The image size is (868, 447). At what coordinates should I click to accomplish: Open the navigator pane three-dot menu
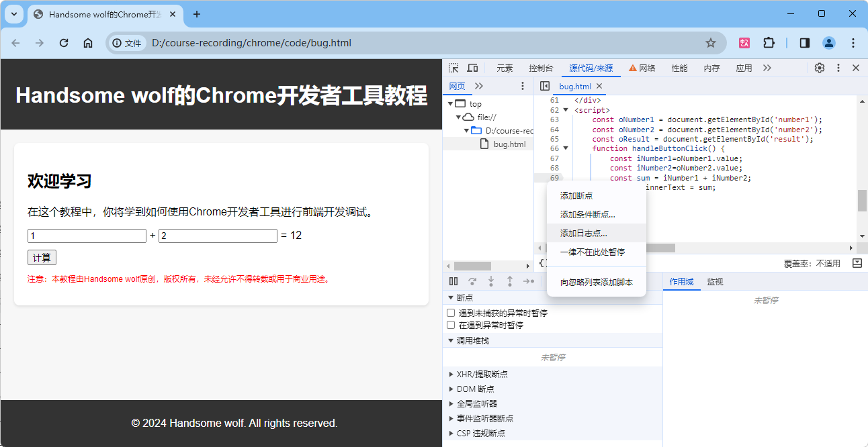point(523,86)
